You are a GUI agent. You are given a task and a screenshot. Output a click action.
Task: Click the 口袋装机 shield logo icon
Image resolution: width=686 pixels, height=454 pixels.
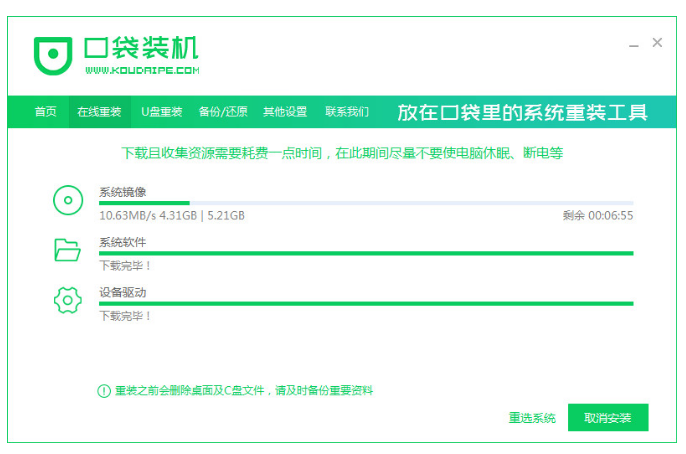tap(53, 56)
